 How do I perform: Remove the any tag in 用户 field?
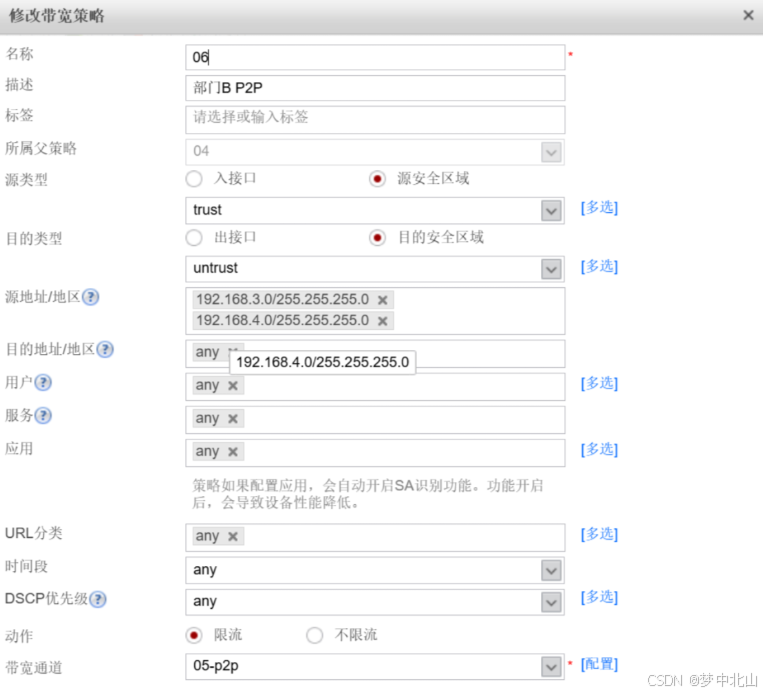coord(233,386)
